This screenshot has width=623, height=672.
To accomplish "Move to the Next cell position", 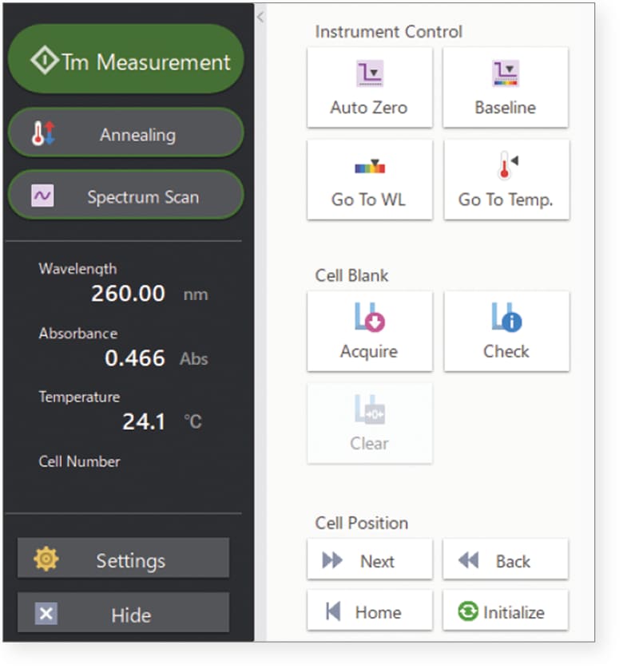I will coord(370,559).
